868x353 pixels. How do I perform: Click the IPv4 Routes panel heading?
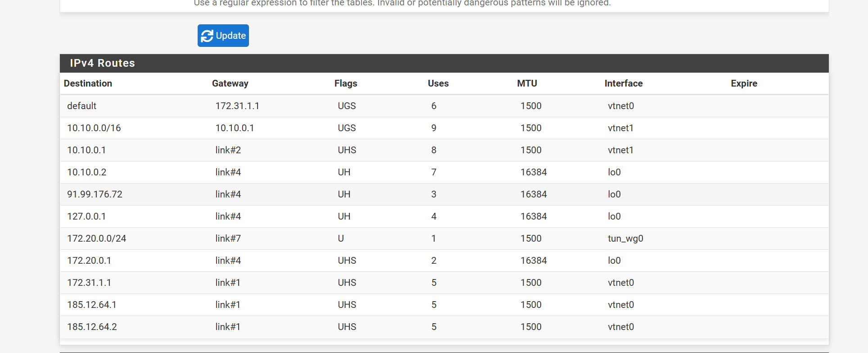[444, 63]
